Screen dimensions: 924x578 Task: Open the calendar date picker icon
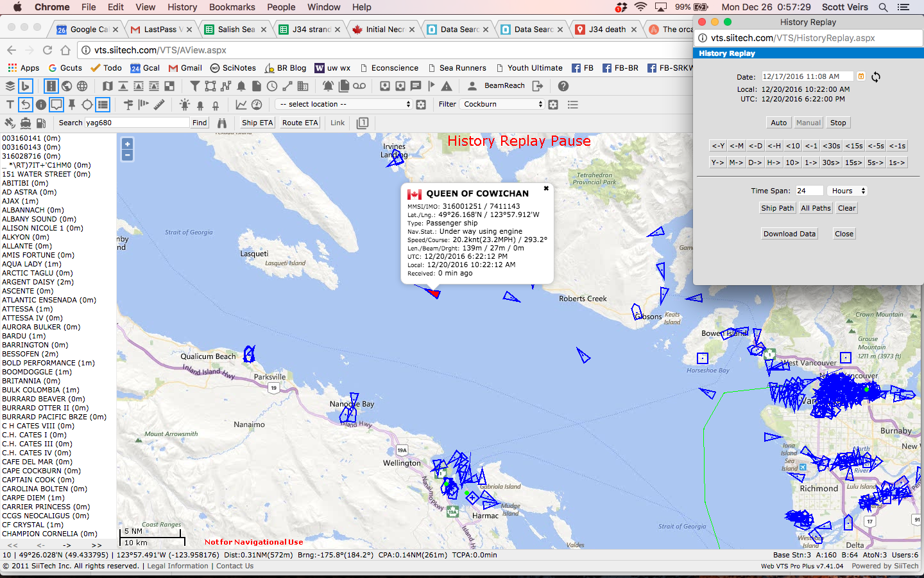tap(861, 76)
